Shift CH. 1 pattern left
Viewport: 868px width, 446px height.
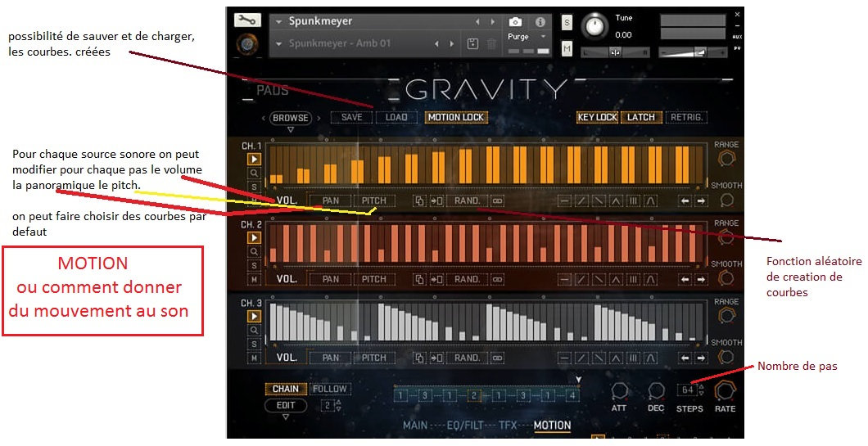click(x=685, y=201)
